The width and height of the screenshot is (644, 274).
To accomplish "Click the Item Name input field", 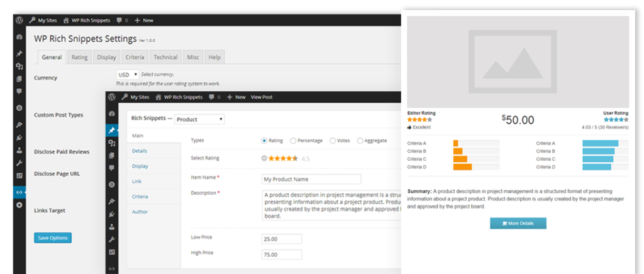I will [x=311, y=180].
